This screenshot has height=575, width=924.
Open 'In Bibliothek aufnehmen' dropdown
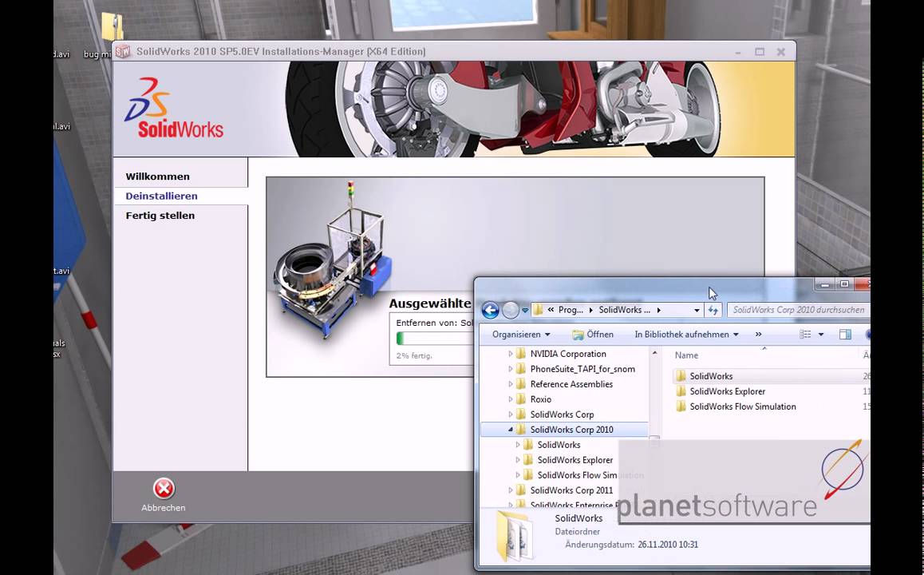click(686, 335)
